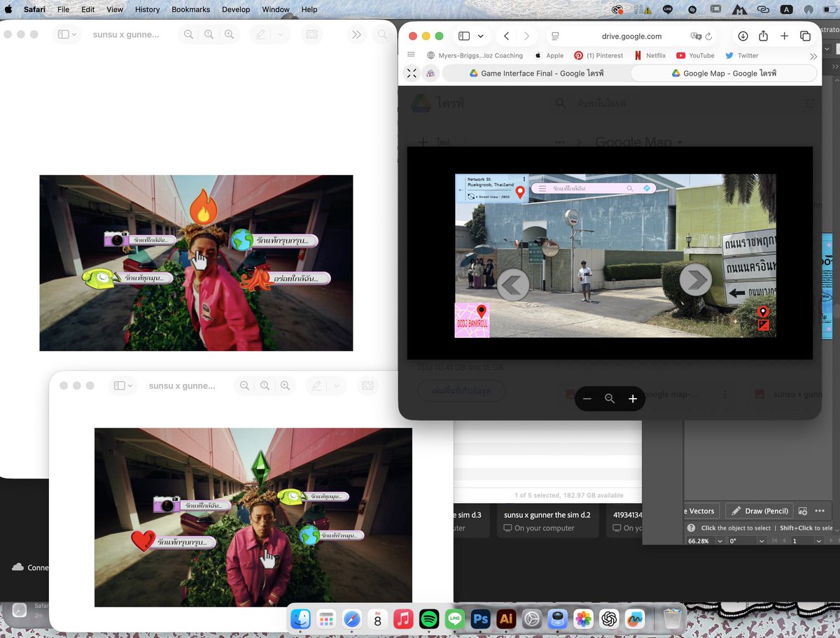Image resolution: width=840 pixels, height=638 pixels.
Task: Open Finder from the Dock
Action: point(300,618)
